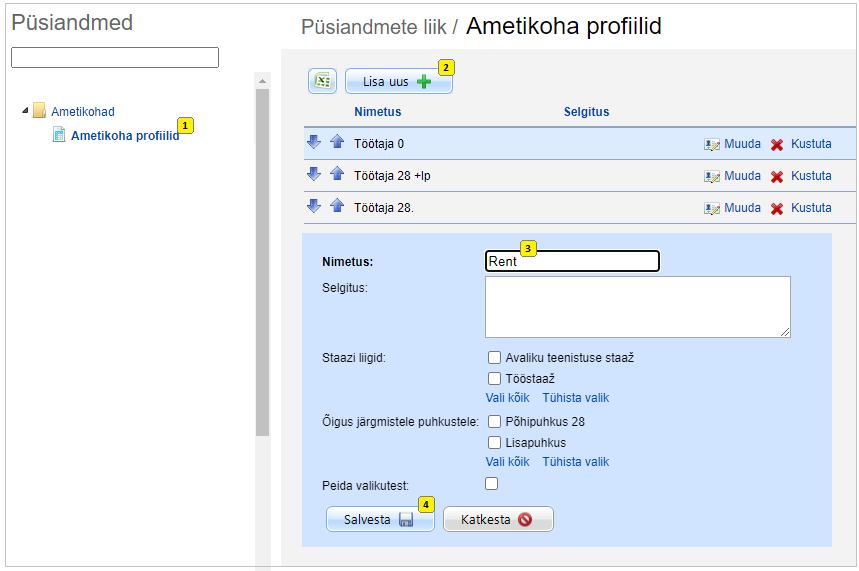The height and width of the screenshot is (571, 859).
Task: Enable Avaliku teenistuse staaž checkbox
Action: [x=494, y=358]
